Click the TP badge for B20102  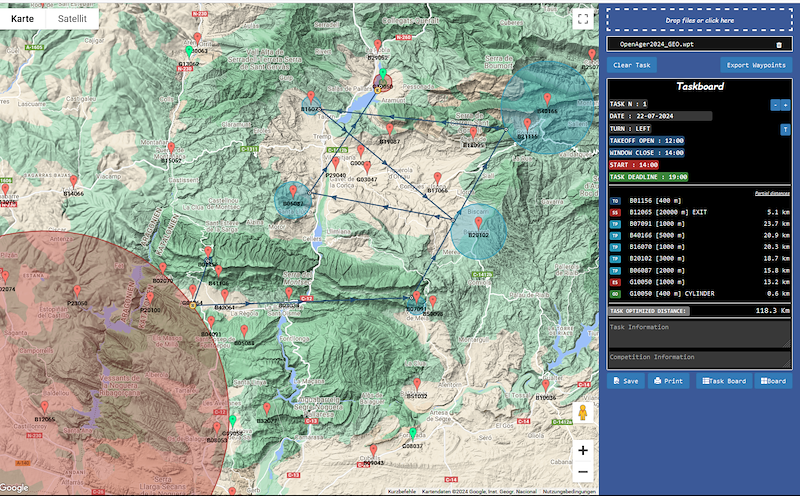point(615,259)
